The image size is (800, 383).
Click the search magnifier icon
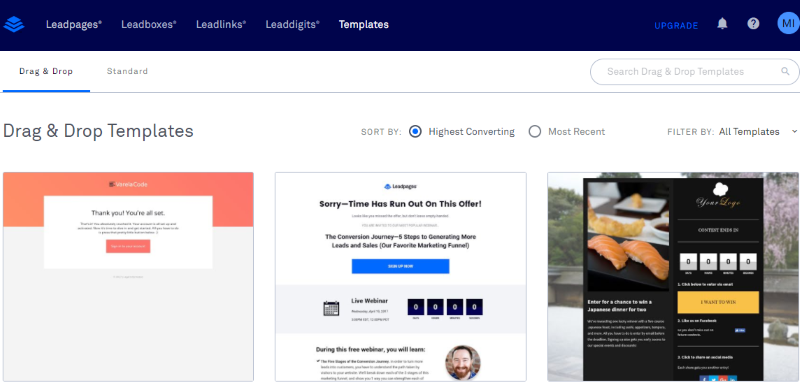click(785, 71)
